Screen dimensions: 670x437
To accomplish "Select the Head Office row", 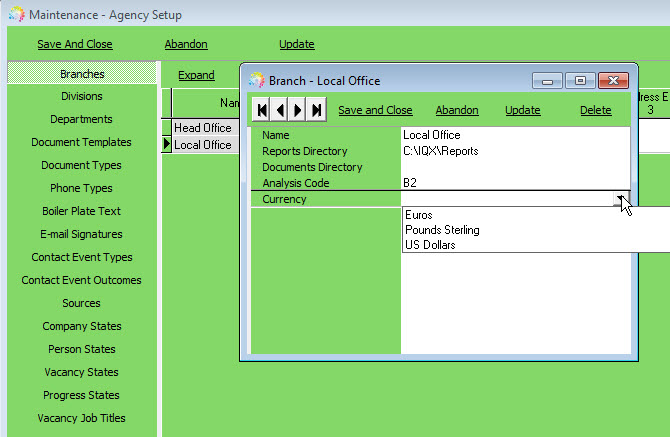I will (203, 128).
